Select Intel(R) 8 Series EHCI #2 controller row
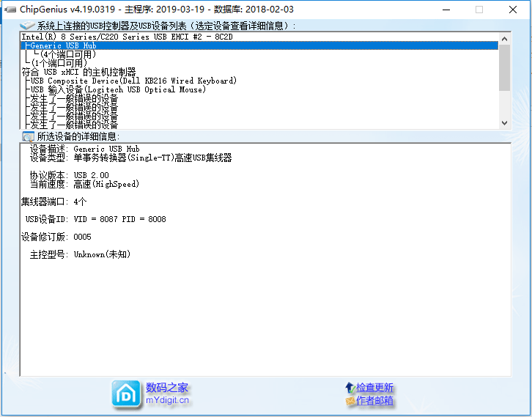Screen dimensions: 532x417 click(x=259, y=37)
